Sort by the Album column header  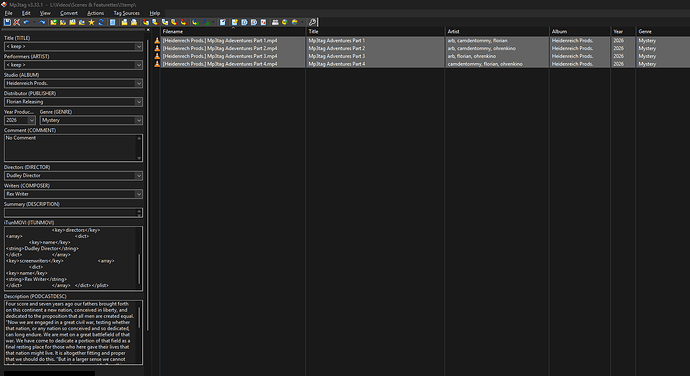580,32
